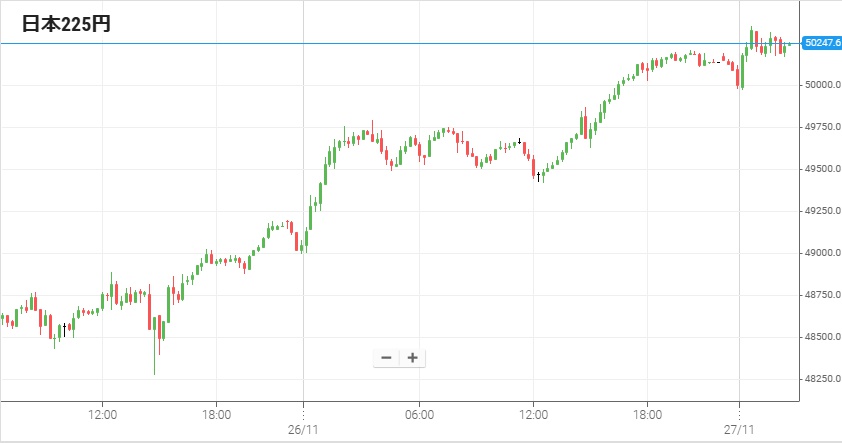Click the 49750.0 price axis label
Image resolution: width=842 pixels, height=443 pixels.
(x=821, y=127)
